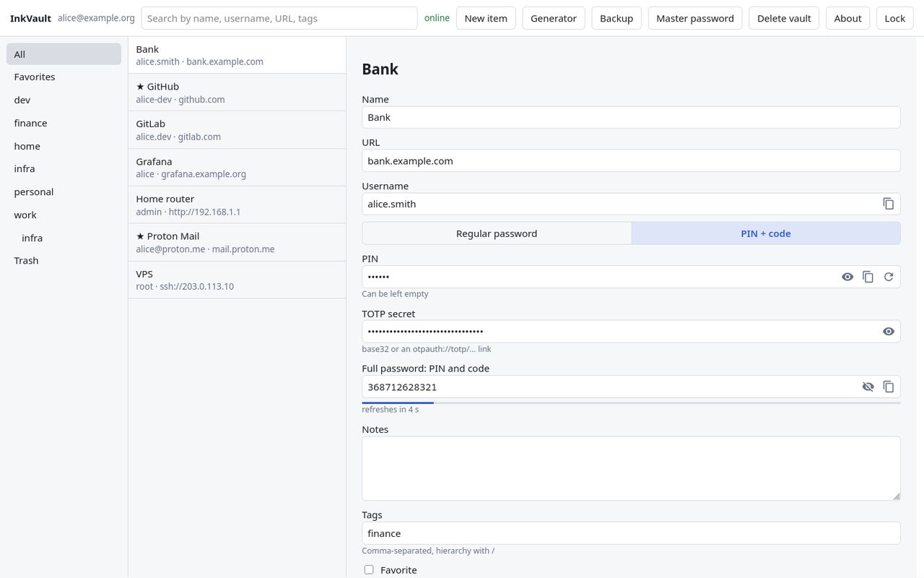This screenshot has height=578, width=924.
Task: Switch to Regular password mode
Action: point(497,233)
